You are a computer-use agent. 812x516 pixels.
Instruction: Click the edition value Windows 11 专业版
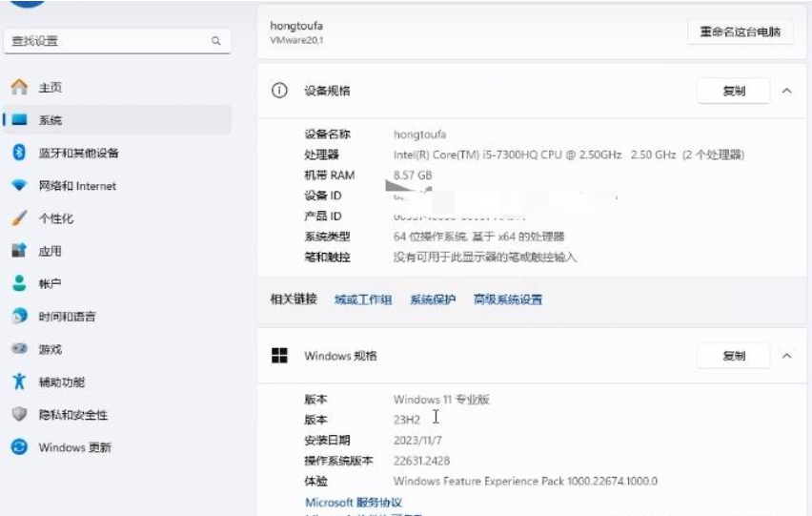441,400
